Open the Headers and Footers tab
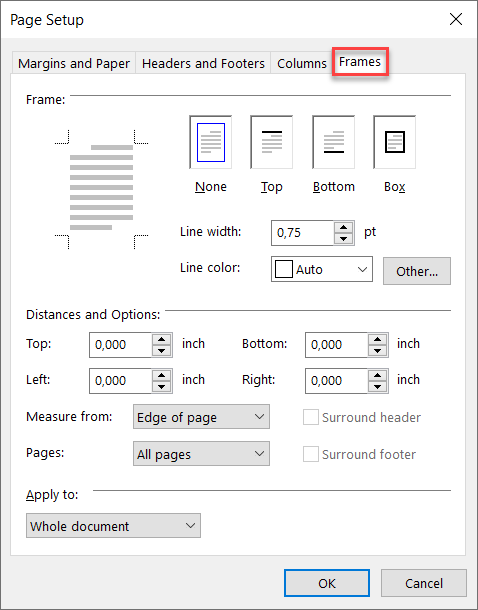478x610 pixels. coord(203,63)
